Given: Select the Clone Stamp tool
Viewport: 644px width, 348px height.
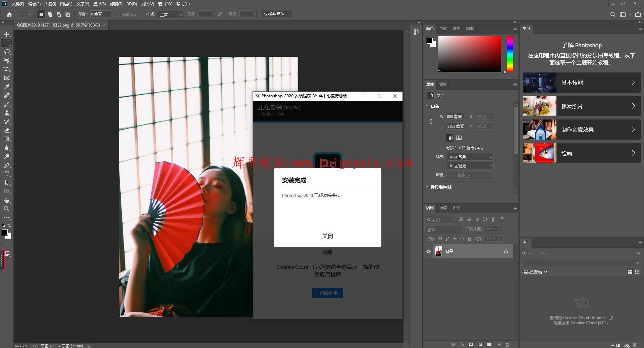Looking at the screenshot, I should pyautogui.click(x=7, y=113).
